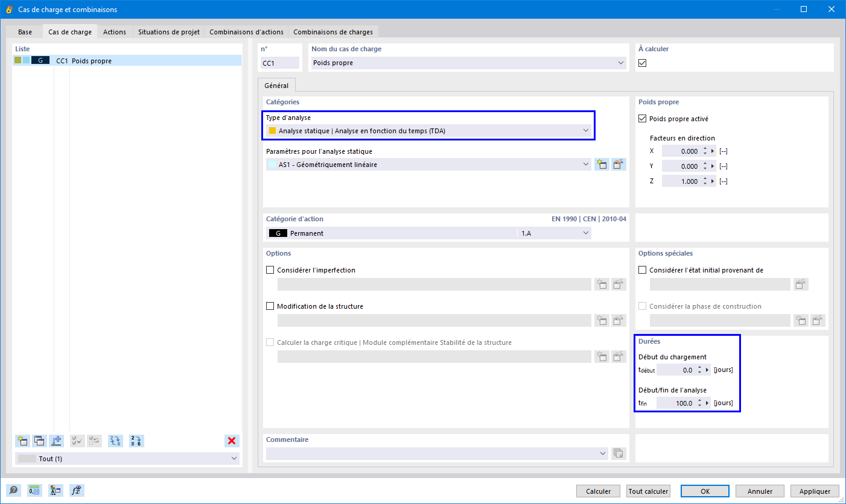Open the Tout (1) filter dropdown
Screen dimensions: 846x504
(234, 459)
